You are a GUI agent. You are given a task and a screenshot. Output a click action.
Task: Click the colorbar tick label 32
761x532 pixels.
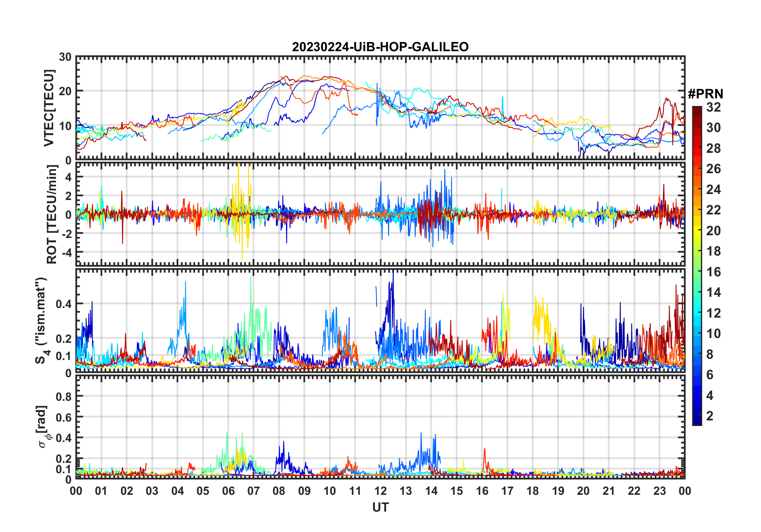pyautogui.click(x=713, y=107)
